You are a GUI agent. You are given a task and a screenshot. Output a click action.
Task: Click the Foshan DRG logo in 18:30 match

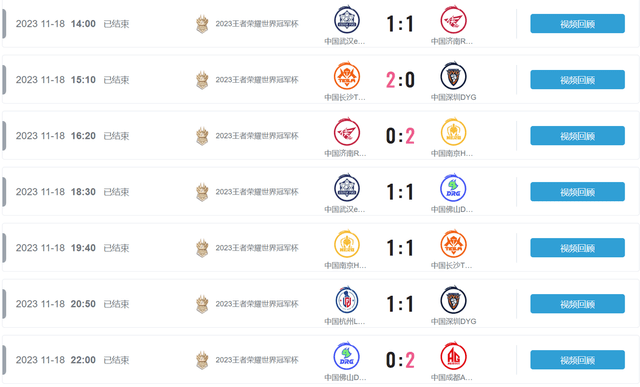[453, 188]
